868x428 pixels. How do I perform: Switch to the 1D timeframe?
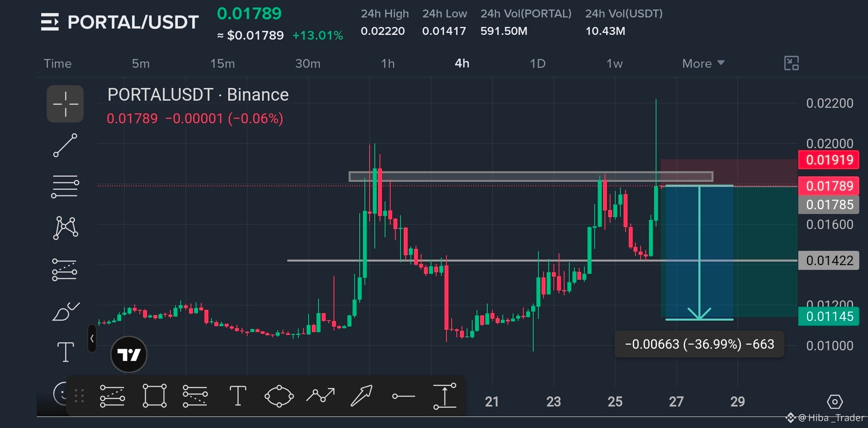click(x=538, y=63)
